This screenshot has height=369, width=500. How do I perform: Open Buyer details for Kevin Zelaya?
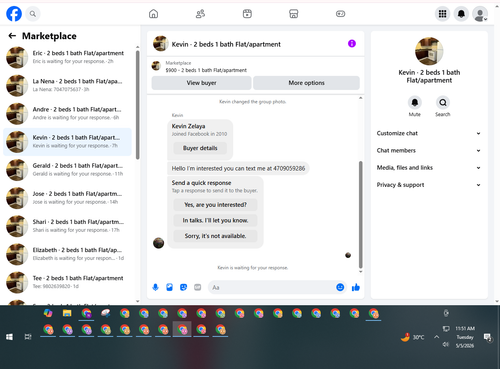pos(200,148)
